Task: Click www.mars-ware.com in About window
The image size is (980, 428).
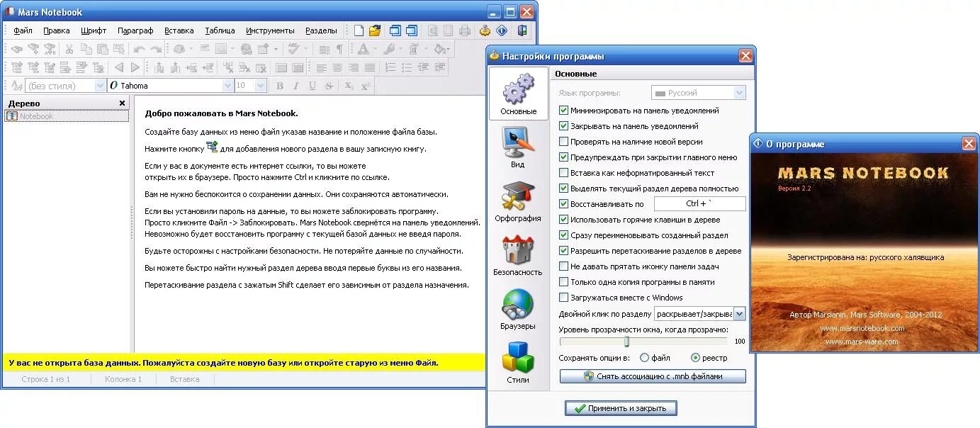Action: click(862, 342)
